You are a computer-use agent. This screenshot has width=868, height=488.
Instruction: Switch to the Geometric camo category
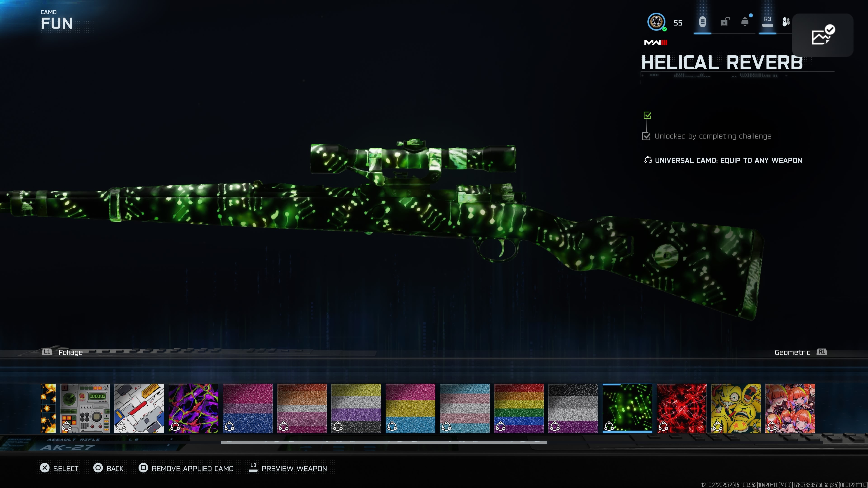(x=801, y=352)
